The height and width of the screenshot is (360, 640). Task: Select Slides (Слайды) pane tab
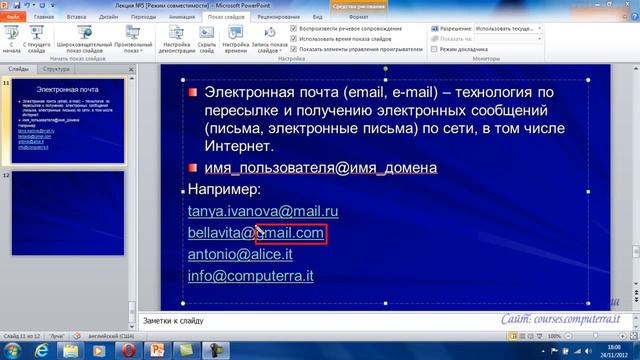point(19,69)
